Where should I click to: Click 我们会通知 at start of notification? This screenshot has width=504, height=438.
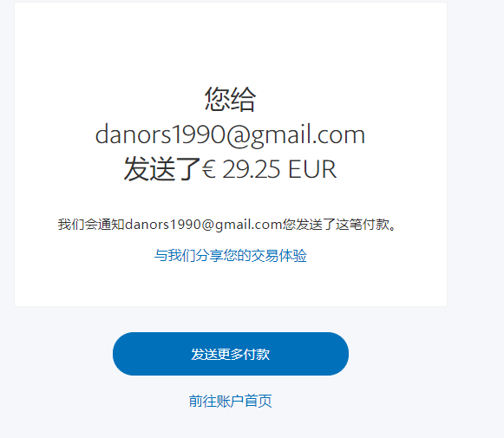coord(91,225)
